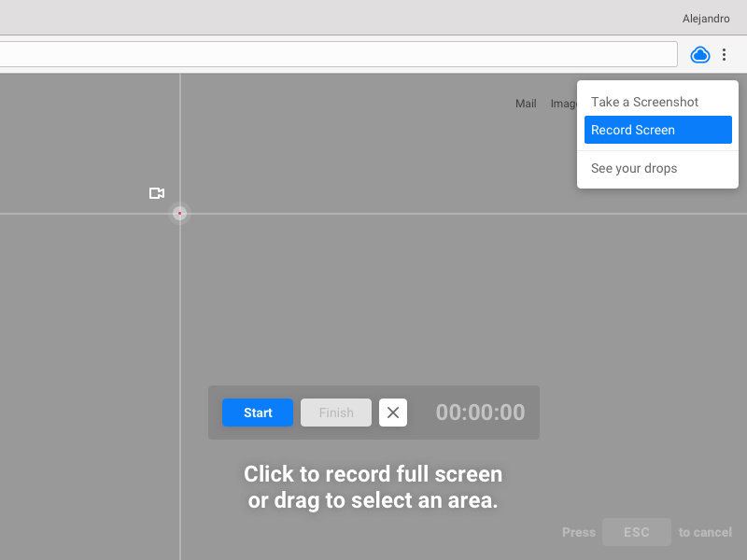
Task: Dismiss recording bar with X button
Action: click(x=393, y=413)
